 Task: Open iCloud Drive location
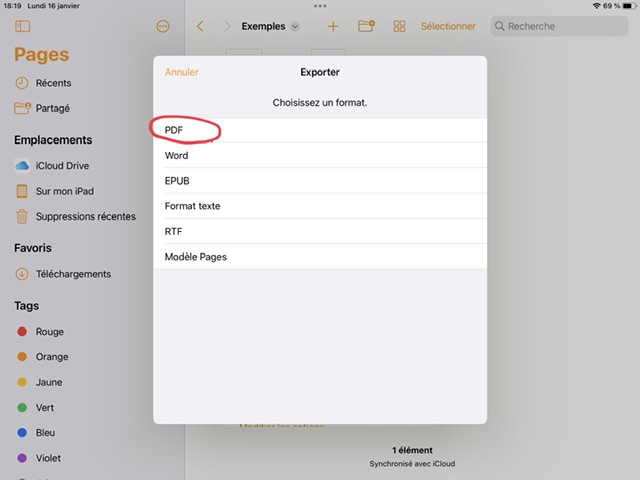point(62,166)
